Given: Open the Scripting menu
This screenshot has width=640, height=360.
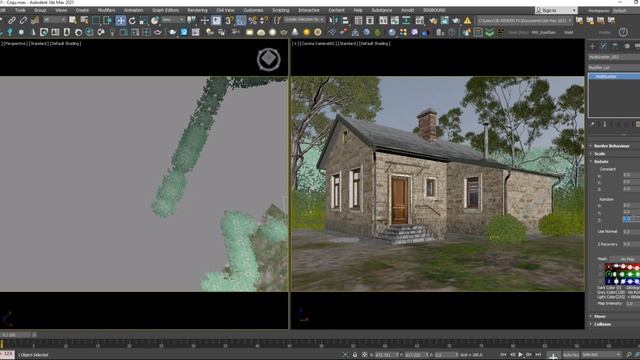Looking at the screenshot, I should [281, 10].
